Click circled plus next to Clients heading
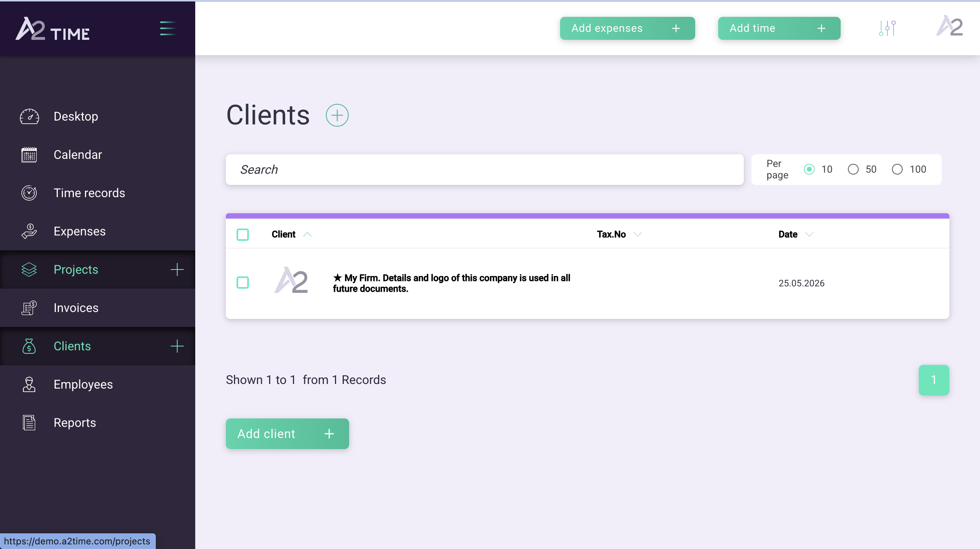Viewport: 980px width, 549px height. (x=337, y=115)
